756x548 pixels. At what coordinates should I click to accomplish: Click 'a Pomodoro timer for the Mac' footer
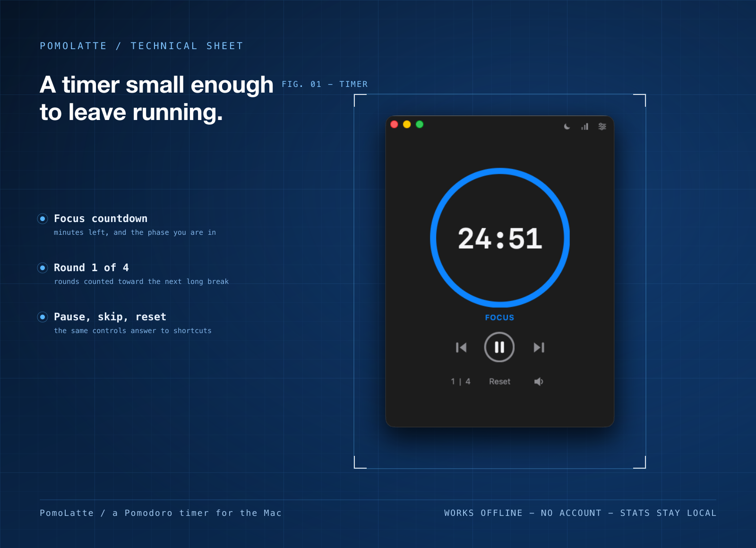(197, 513)
